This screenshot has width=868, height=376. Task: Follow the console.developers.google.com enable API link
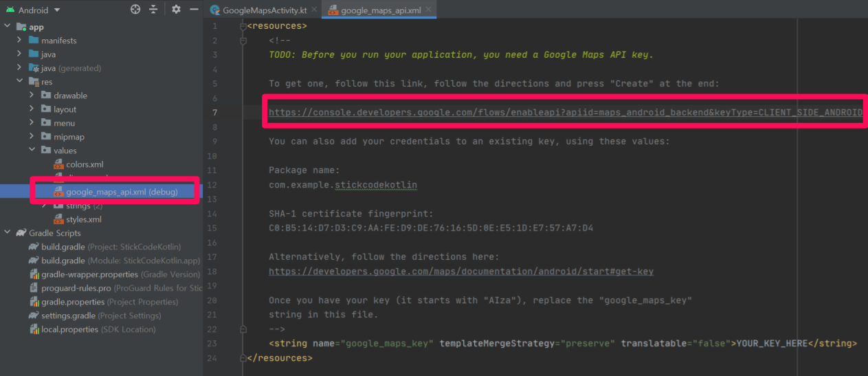(566, 112)
